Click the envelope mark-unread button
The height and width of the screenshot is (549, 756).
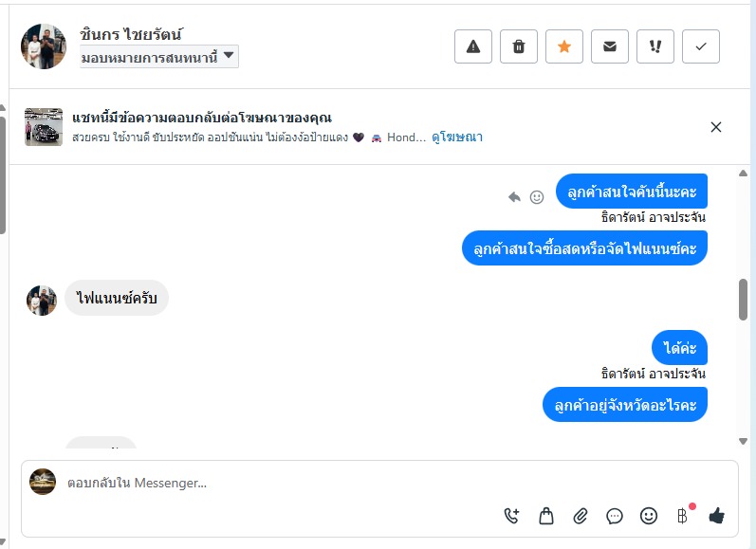point(610,46)
